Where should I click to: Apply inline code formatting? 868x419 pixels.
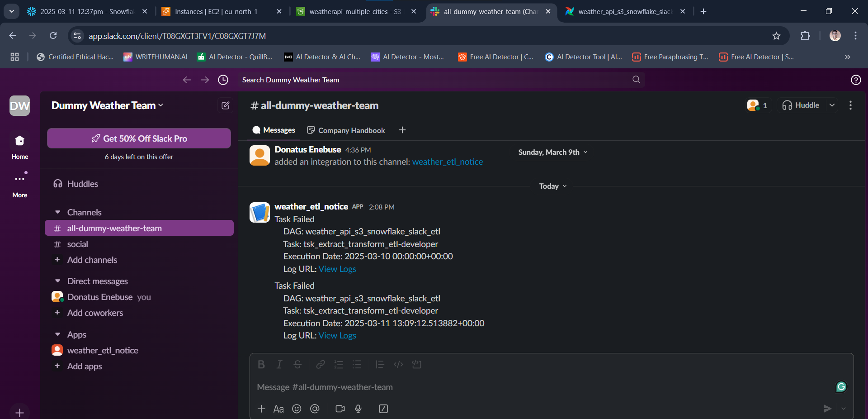(x=398, y=365)
